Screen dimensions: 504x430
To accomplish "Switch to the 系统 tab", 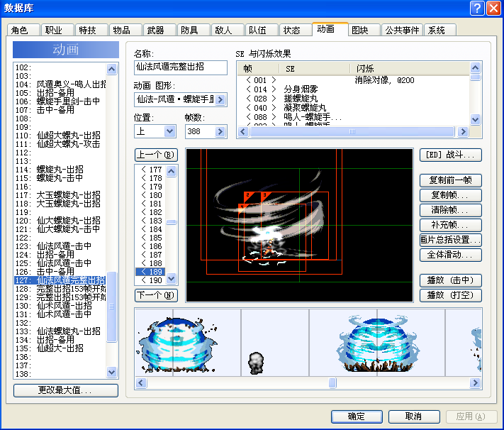I will (440, 31).
